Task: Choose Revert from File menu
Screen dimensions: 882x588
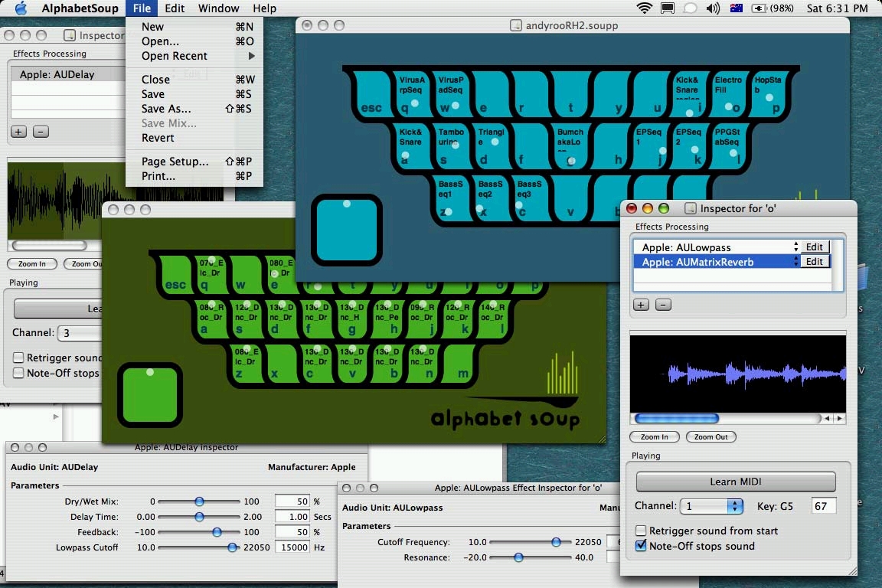Action: [x=194, y=138]
